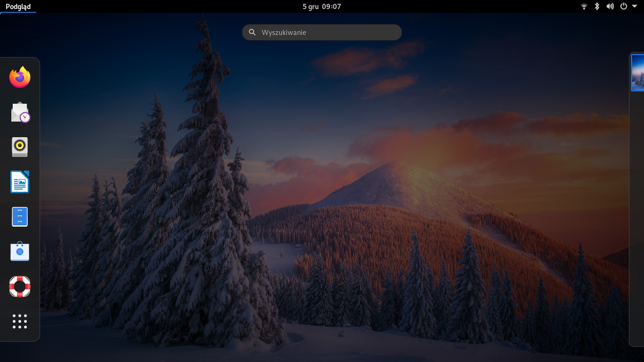Screen dimensions: 644x362
Task: Select the workspace thumbnail on the right
Action: [637, 72]
